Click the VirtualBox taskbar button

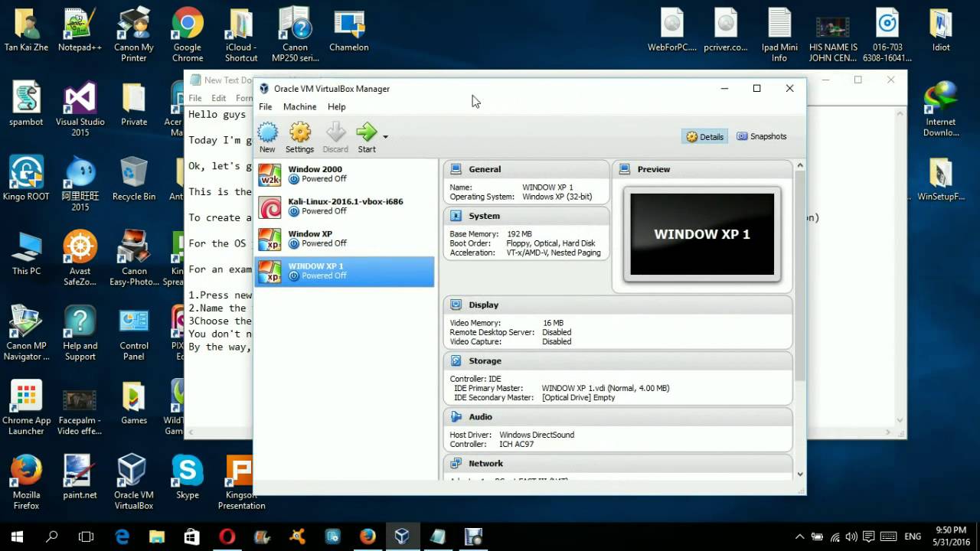click(x=402, y=536)
